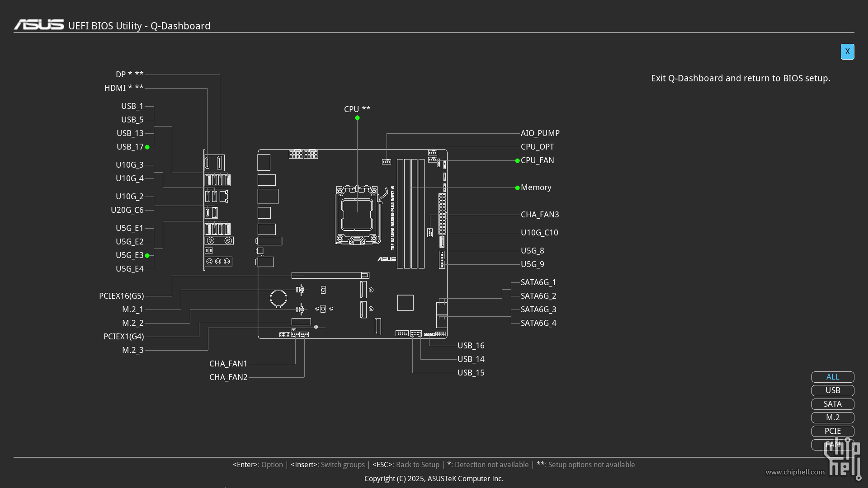Click the M.2_1 label

point(132,310)
